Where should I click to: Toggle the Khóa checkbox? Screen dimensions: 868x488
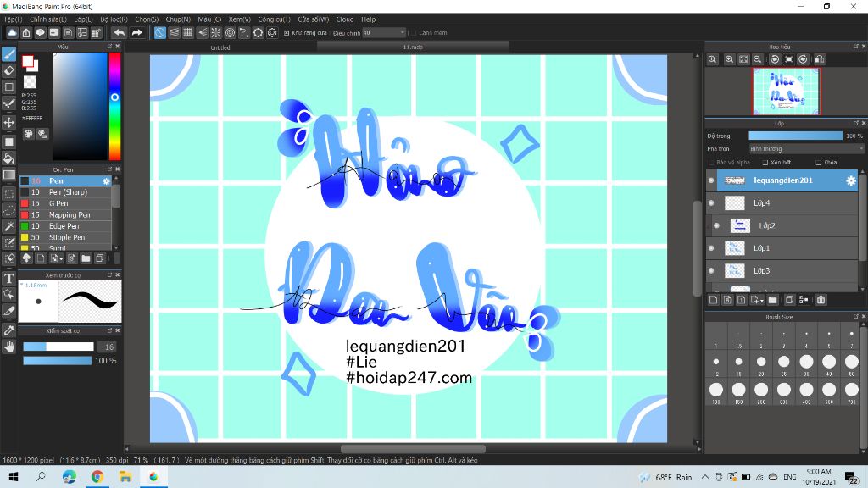(818, 163)
